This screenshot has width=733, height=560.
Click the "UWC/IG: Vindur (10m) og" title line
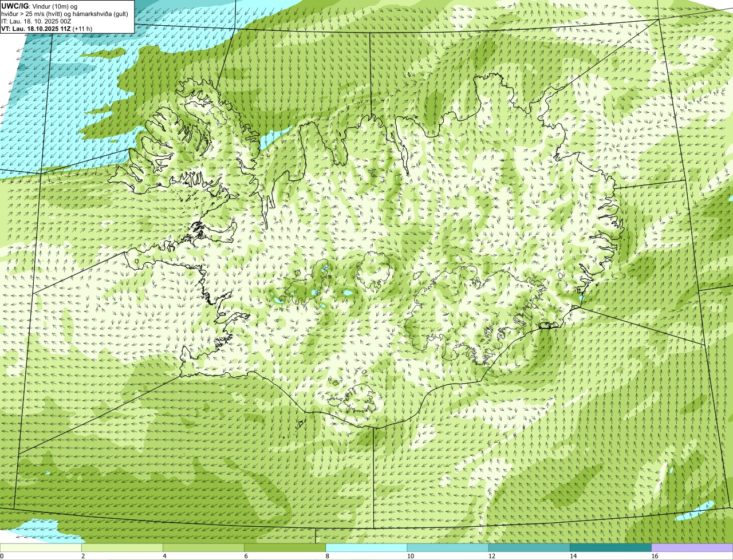click(x=39, y=6)
